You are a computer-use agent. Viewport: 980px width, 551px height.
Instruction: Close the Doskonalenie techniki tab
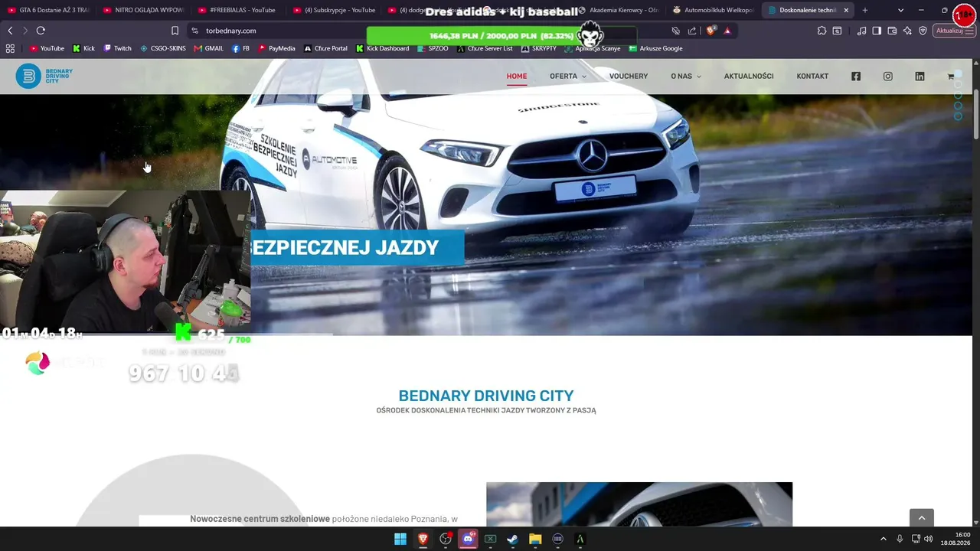point(846,10)
